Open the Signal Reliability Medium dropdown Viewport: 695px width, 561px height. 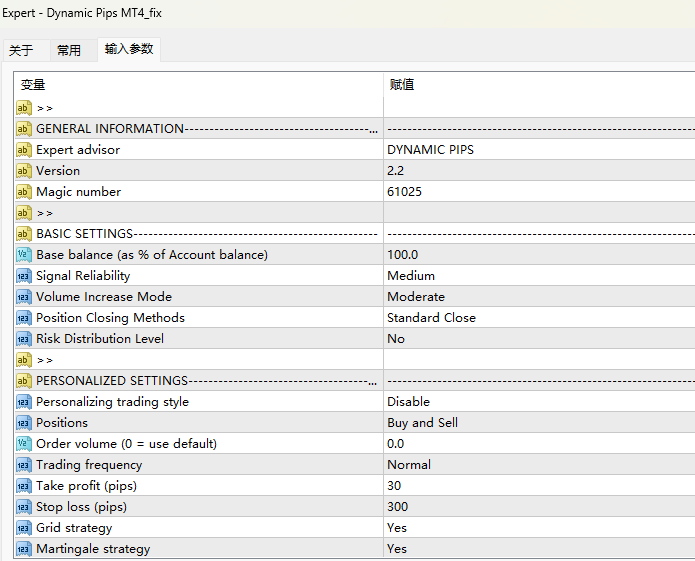[411, 276]
